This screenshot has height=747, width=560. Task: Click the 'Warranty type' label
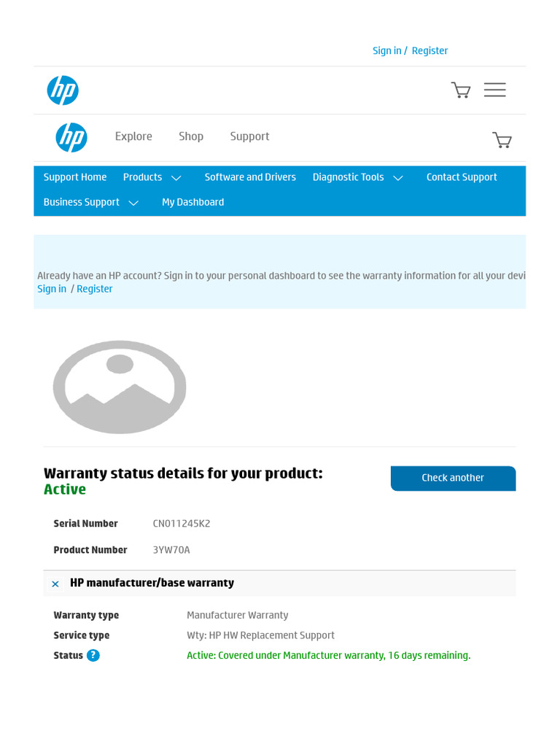pyautogui.click(x=86, y=615)
